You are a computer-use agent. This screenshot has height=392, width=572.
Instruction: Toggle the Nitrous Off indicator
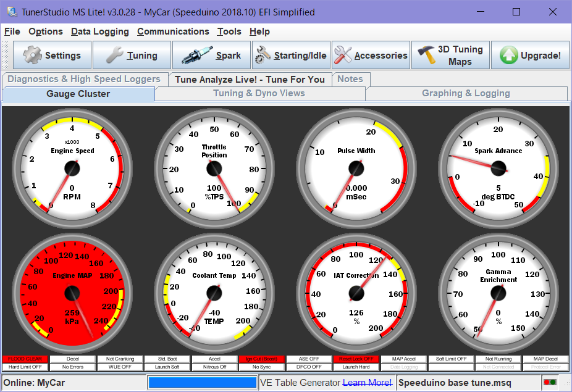pyautogui.click(x=214, y=366)
